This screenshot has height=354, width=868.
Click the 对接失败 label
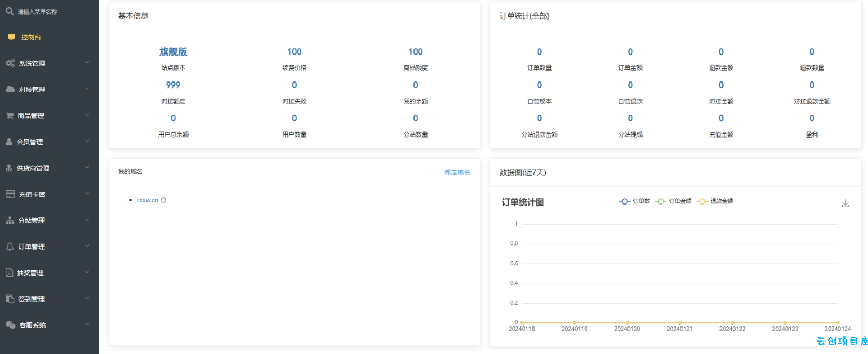(x=295, y=101)
